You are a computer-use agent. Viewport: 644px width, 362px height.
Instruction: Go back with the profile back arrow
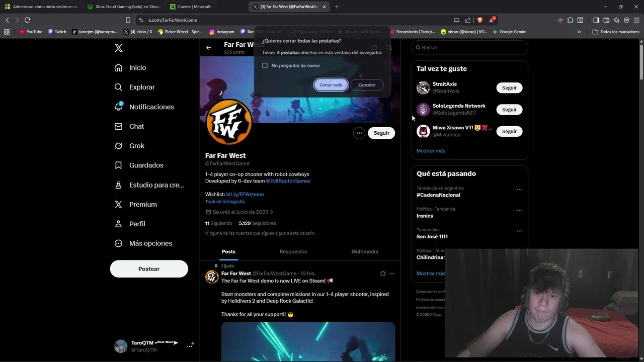coord(209,48)
